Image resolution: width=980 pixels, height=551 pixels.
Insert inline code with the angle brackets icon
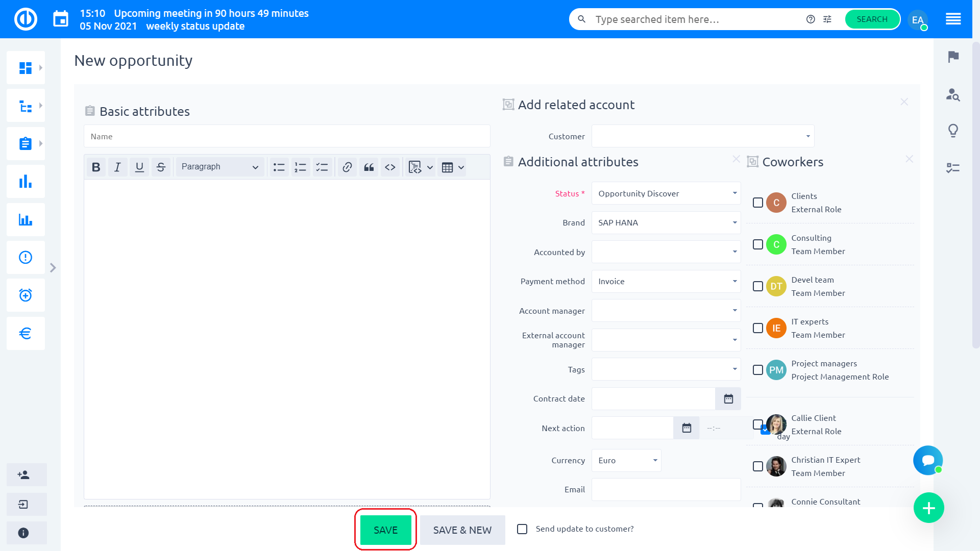[390, 167]
